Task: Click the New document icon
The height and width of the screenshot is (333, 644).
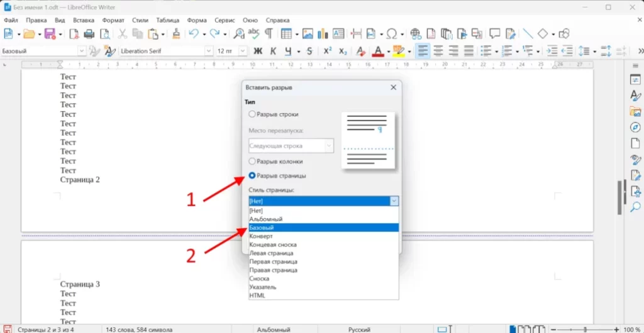Action: [8, 34]
